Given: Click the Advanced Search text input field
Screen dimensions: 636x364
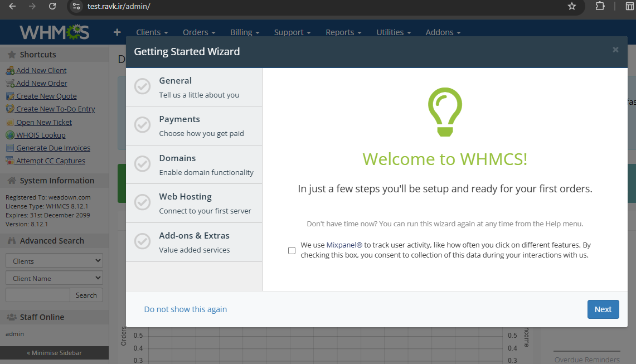Looking at the screenshot, I should click(38, 295).
